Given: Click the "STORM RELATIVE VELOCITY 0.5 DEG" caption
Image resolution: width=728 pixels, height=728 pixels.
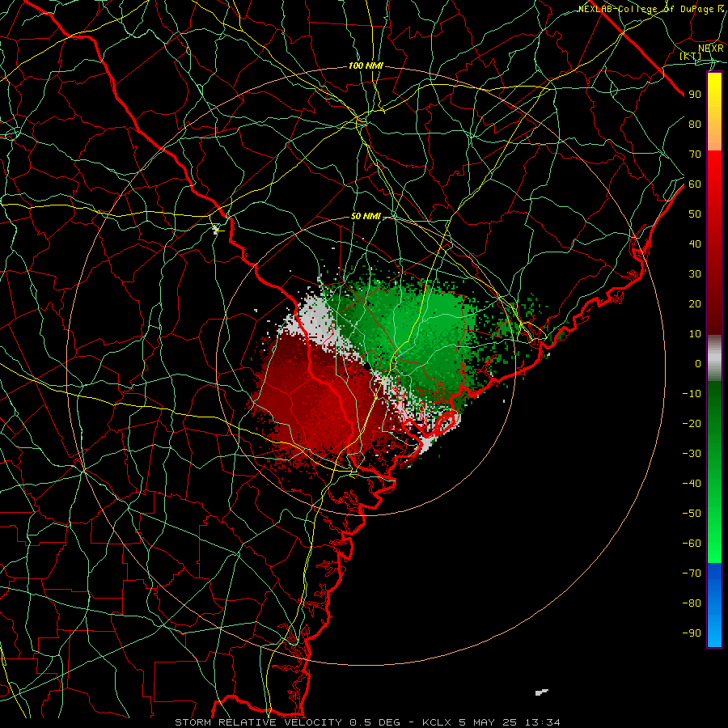Looking at the screenshot, I should pyautogui.click(x=287, y=722).
